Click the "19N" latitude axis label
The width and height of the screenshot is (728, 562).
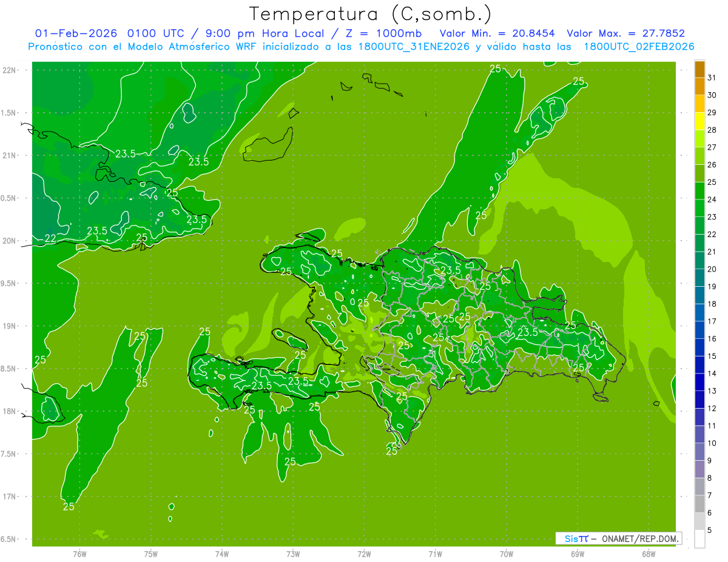[x=9, y=326]
